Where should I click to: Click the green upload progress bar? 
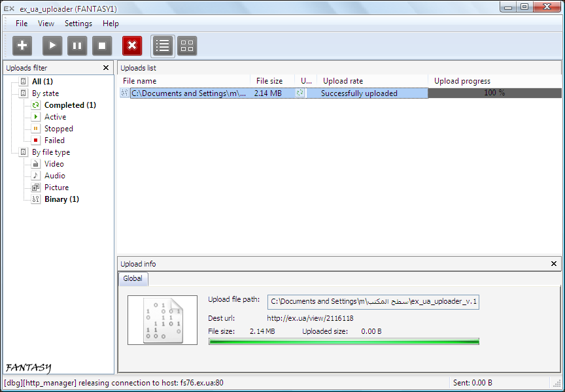tap(344, 342)
